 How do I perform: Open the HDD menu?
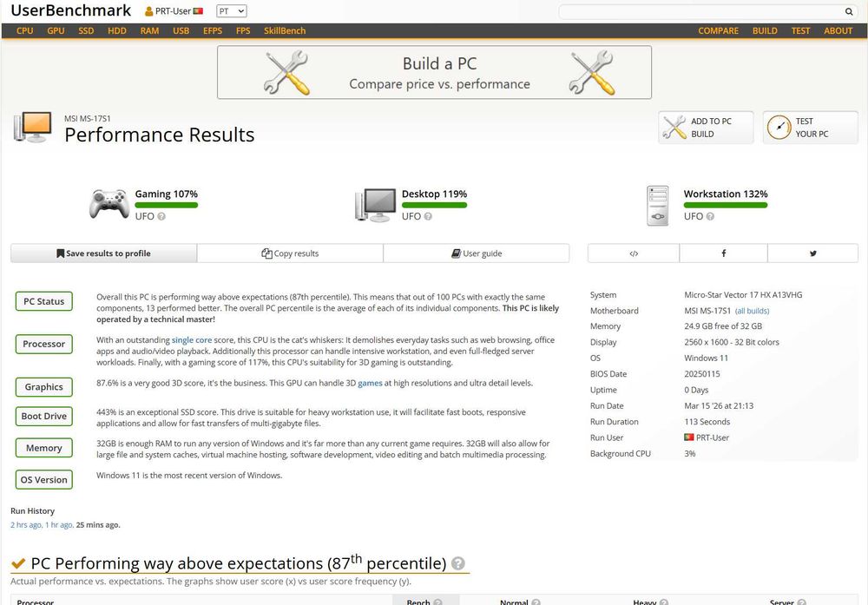pos(117,31)
